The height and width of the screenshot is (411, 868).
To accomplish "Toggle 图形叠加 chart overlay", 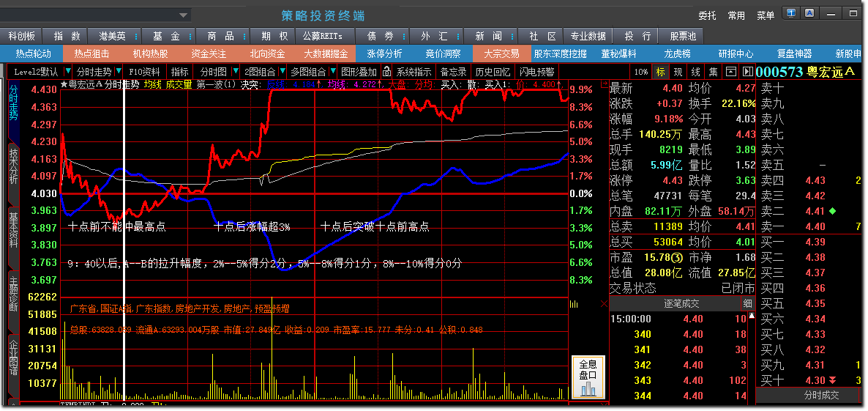I will 359,72.
